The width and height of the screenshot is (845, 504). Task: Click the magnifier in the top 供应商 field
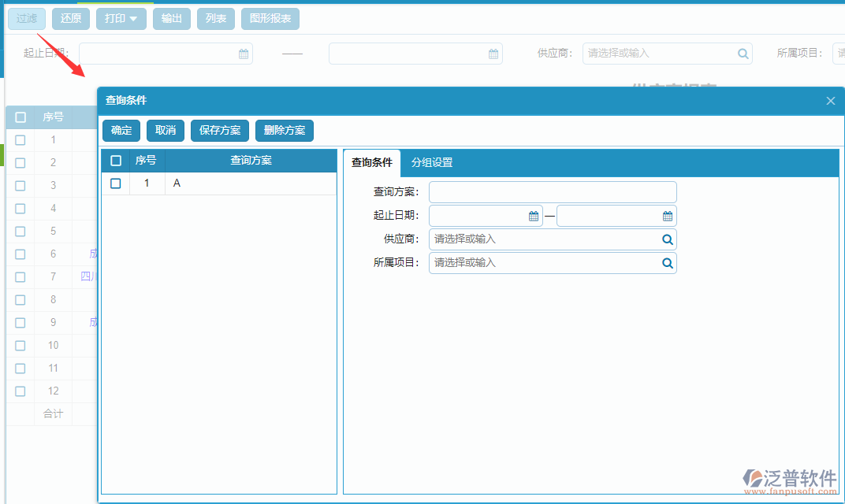point(742,54)
